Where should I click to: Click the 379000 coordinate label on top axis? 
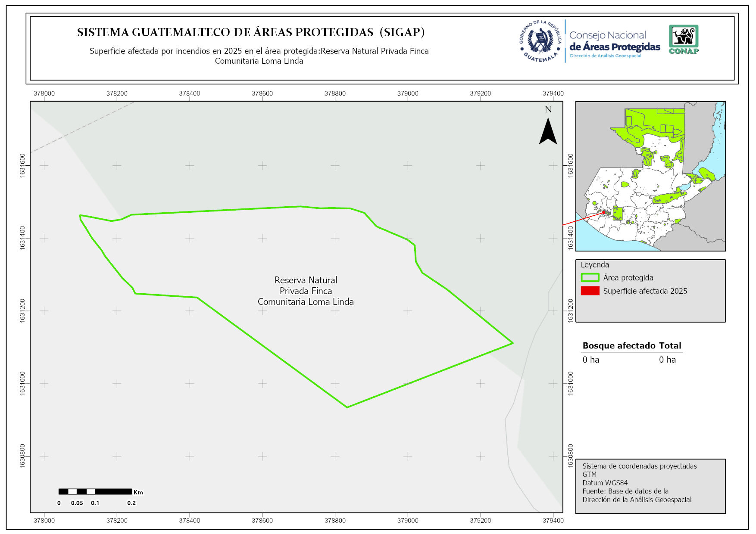pos(407,93)
